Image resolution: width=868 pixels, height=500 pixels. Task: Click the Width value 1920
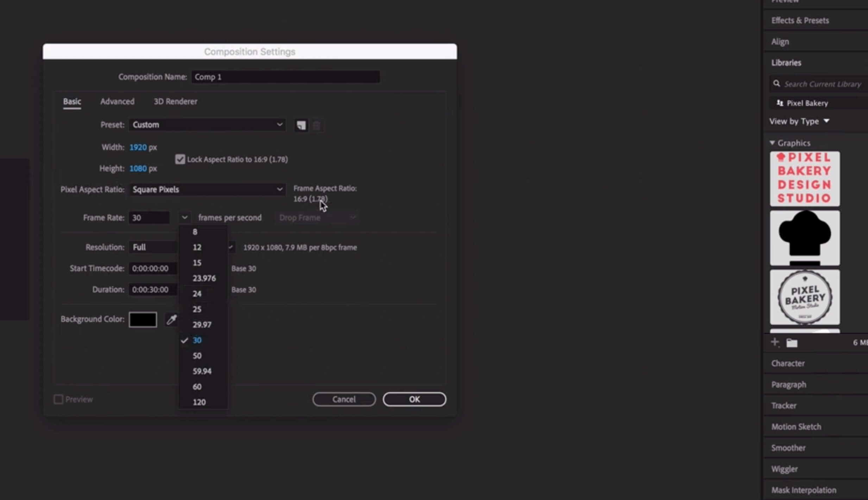[138, 147]
